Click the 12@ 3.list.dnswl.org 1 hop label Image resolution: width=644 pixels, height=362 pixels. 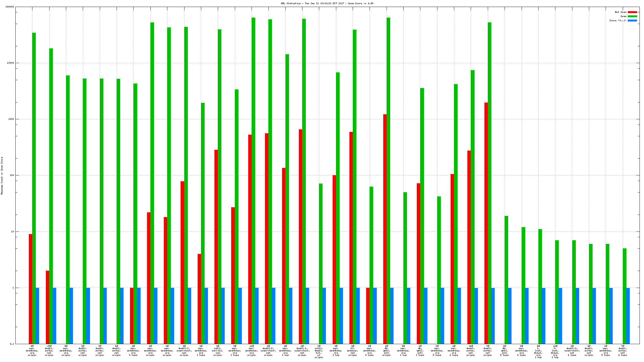555,352
